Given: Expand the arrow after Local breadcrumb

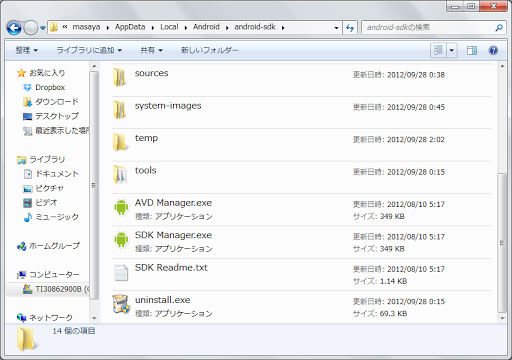Looking at the screenshot, I should click(186, 28).
